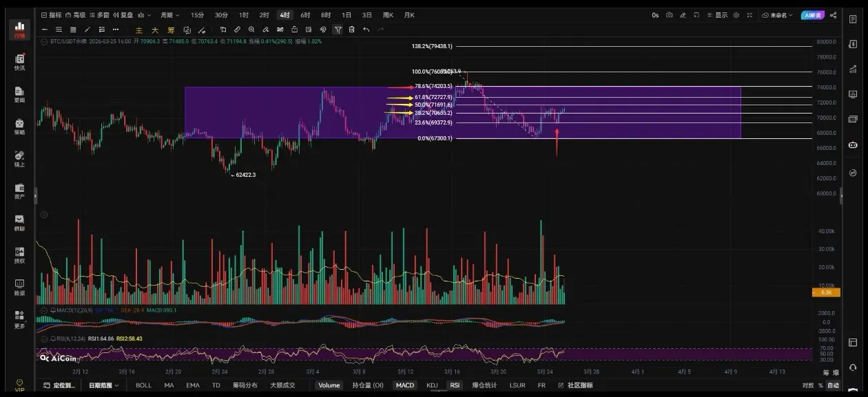Viewport: 868px width, 397px height.
Task: Select the 4时 timeframe
Action: tap(285, 14)
